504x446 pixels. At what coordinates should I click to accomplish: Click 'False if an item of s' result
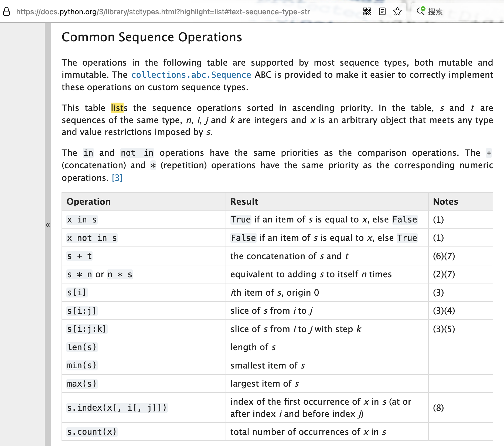(324, 238)
